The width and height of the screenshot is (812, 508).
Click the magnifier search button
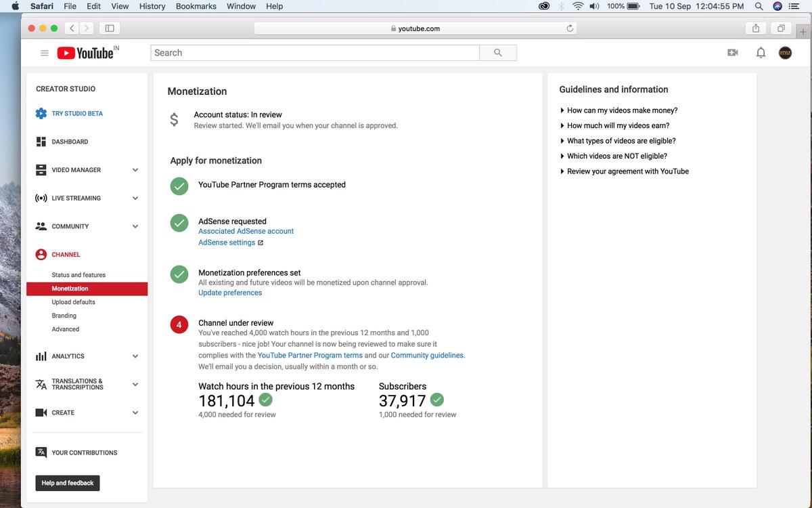(x=498, y=53)
